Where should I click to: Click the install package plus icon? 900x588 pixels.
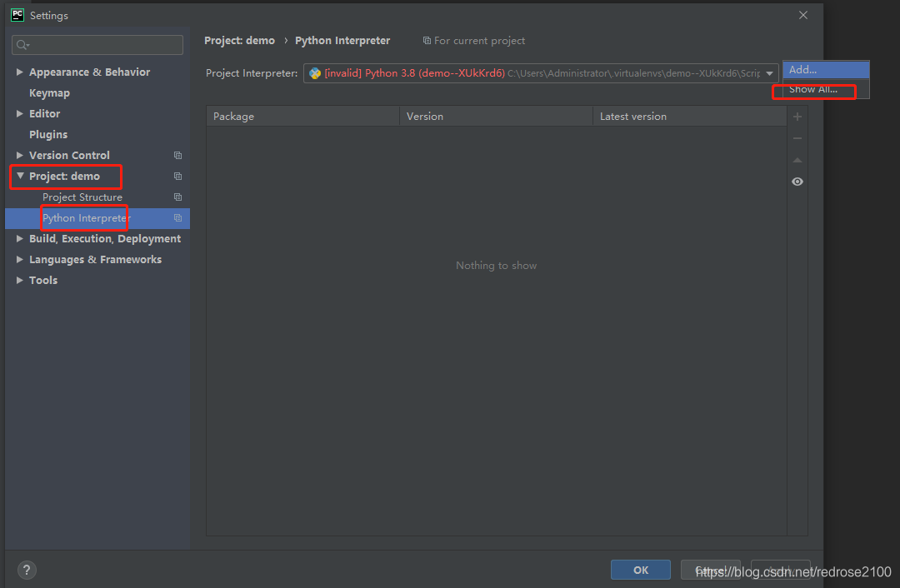797,117
